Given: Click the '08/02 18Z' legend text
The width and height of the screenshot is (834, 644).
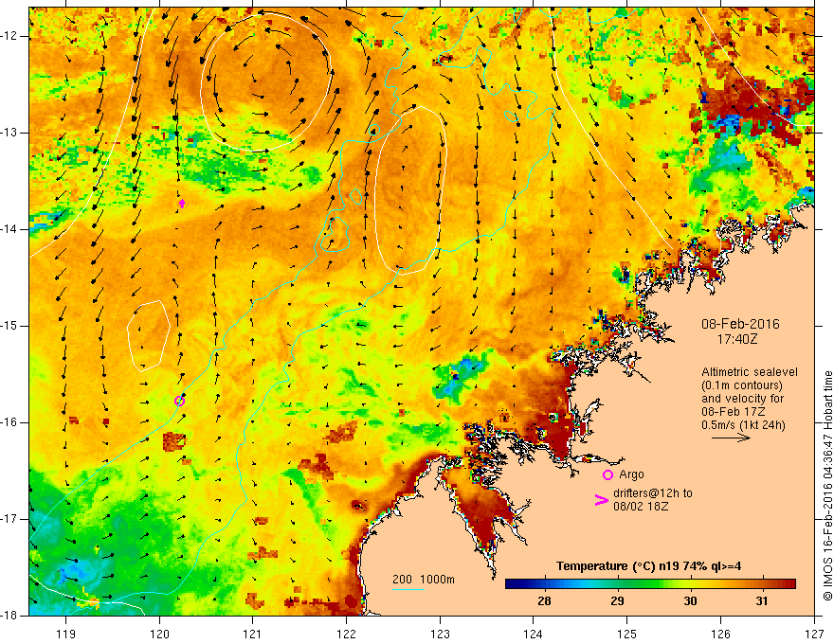Looking at the screenshot, I should 641,507.
